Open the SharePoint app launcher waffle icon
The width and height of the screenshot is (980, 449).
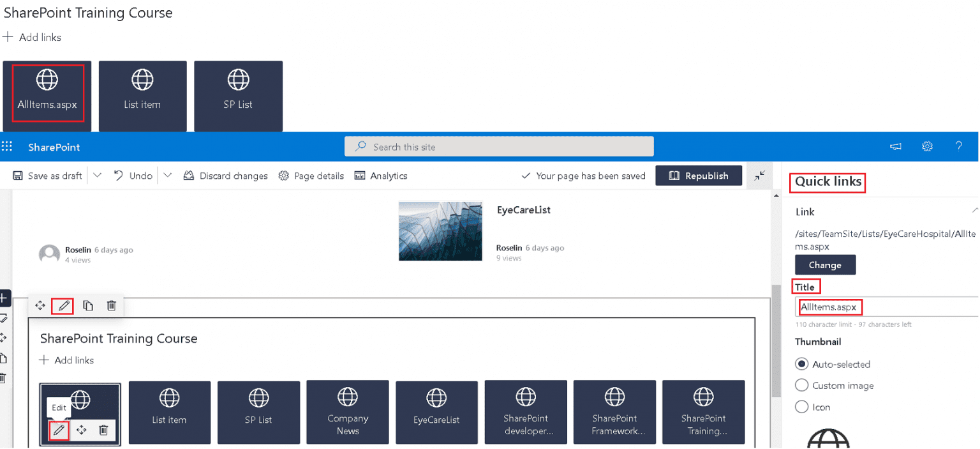click(x=8, y=146)
